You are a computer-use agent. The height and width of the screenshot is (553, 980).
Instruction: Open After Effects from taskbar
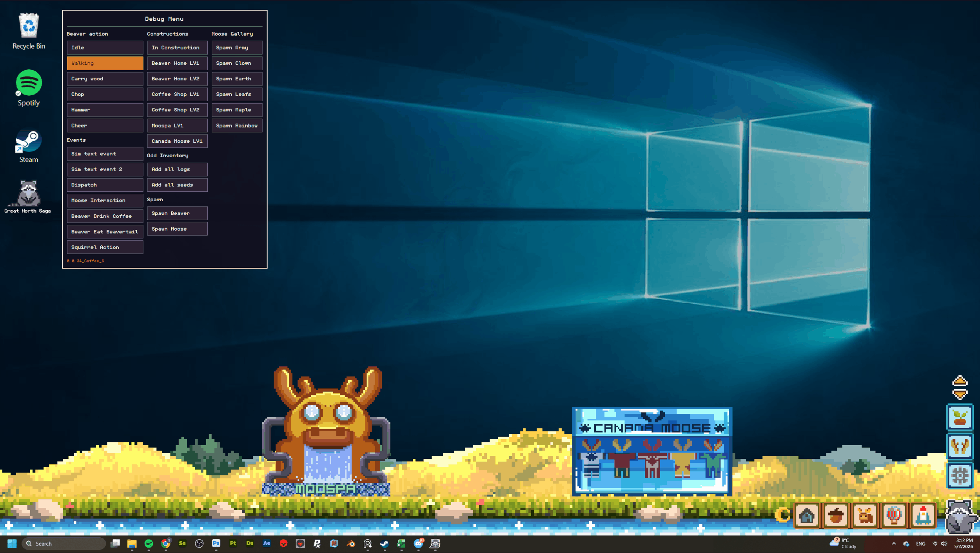267,544
